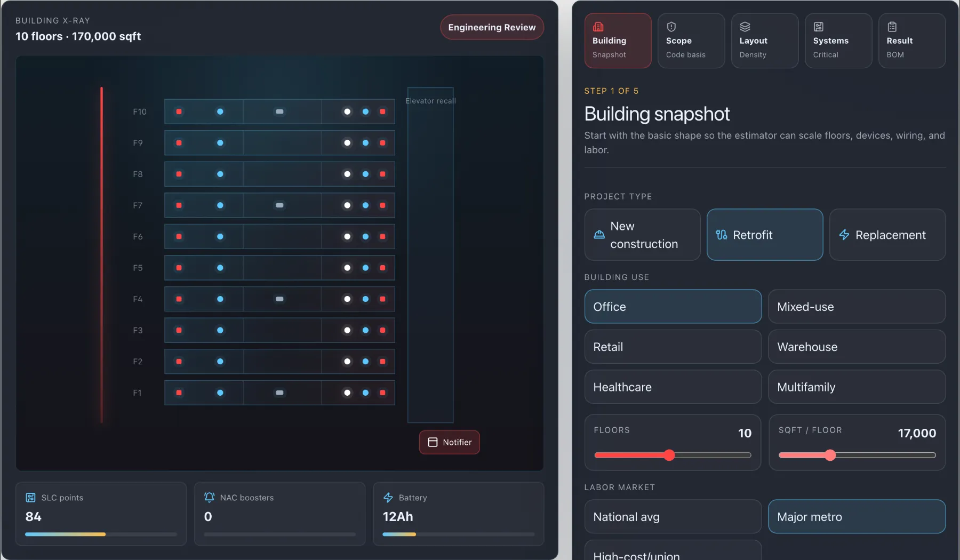
Task: Click the Floors slider handle
Action: tap(669, 455)
